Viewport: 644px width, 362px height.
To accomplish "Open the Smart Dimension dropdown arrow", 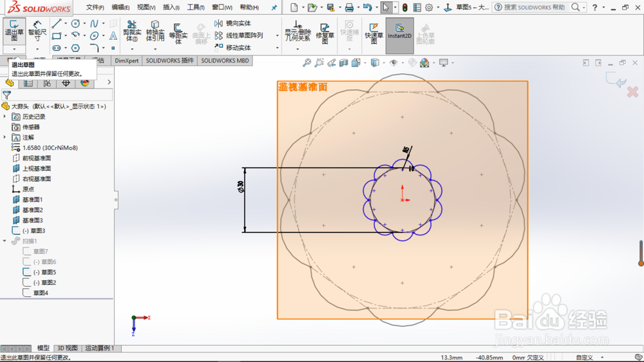I will click(x=37, y=50).
